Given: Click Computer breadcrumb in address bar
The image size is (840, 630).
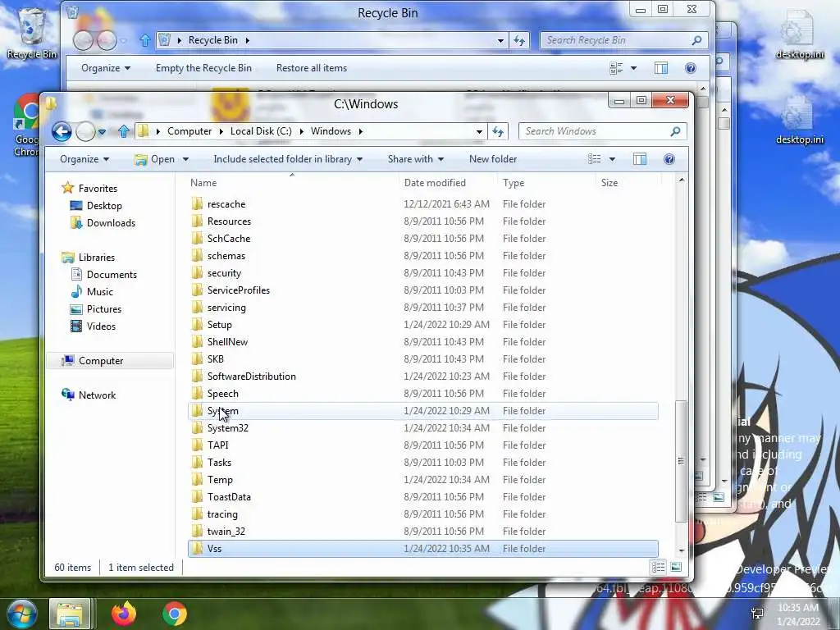Looking at the screenshot, I should click(x=189, y=131).
